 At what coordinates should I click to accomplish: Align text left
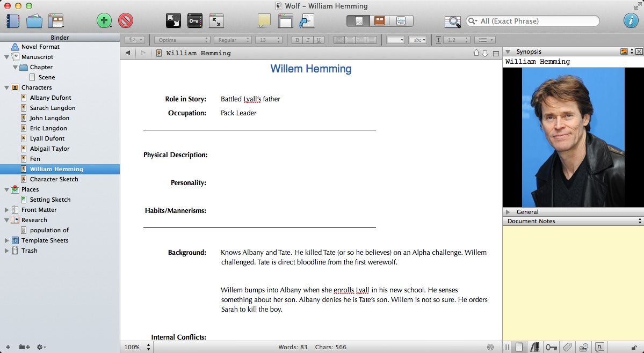point(339,40)
